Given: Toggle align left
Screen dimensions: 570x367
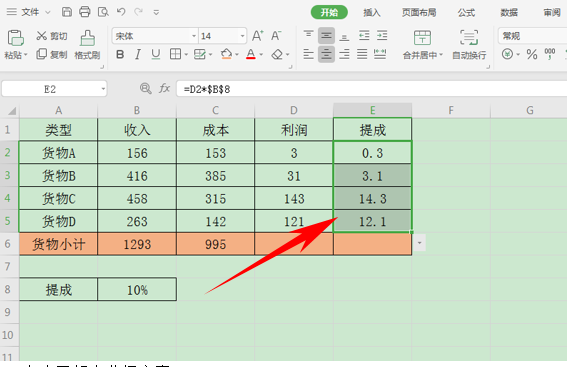Looking at the screenshot, I should (308, 55).
